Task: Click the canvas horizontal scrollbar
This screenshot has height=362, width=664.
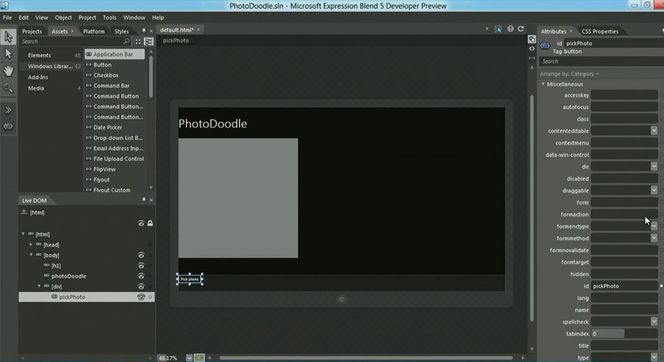Action: click(x=366, y=358)
